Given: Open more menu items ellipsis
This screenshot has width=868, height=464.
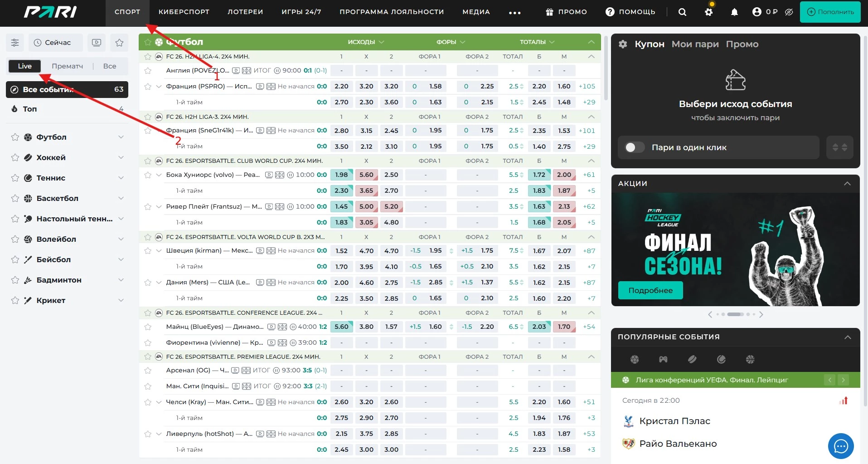Looking at the screenshot, I should [x=515, y=13].
